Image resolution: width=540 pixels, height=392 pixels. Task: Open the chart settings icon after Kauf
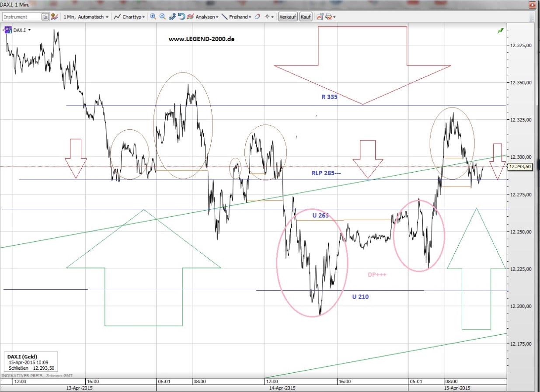(320, 17)
